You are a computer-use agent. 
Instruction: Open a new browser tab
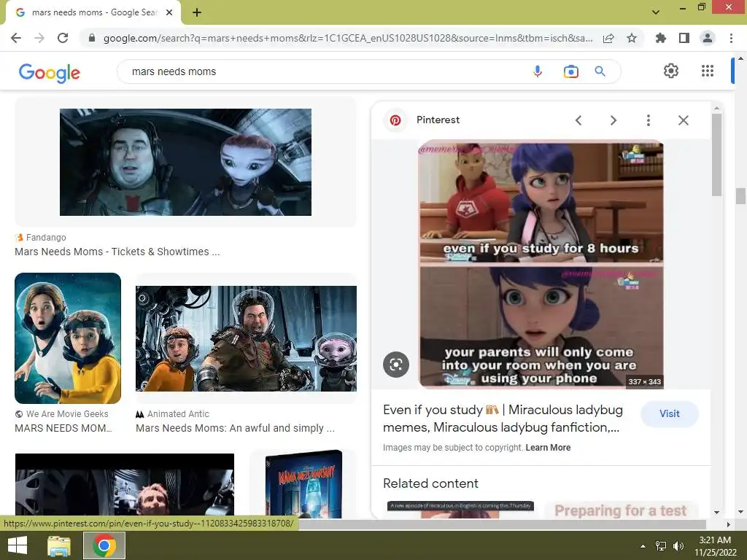197,12
